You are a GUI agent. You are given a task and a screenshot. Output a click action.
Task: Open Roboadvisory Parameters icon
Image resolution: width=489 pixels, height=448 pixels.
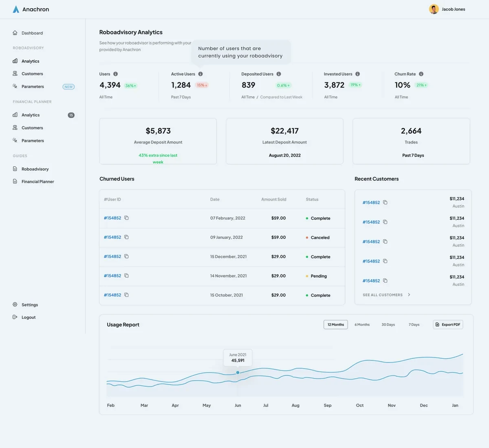pyautogui.click(x=15, y=86)
